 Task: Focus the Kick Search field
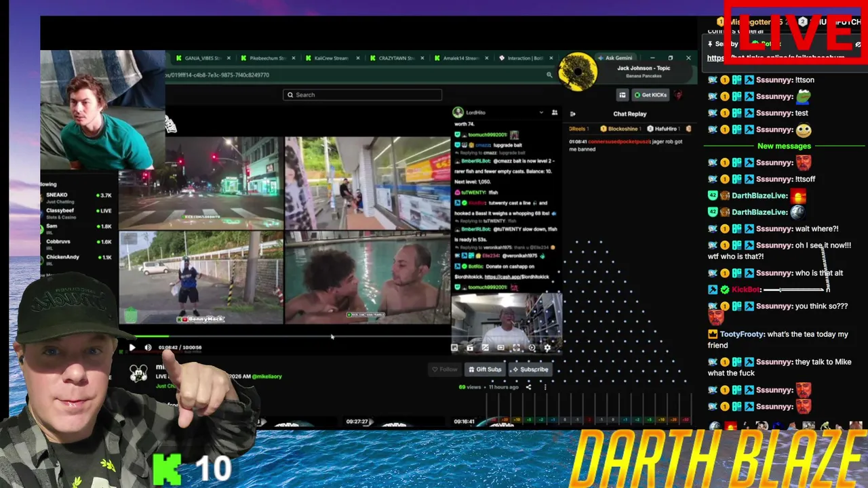[x=362, y=95]
